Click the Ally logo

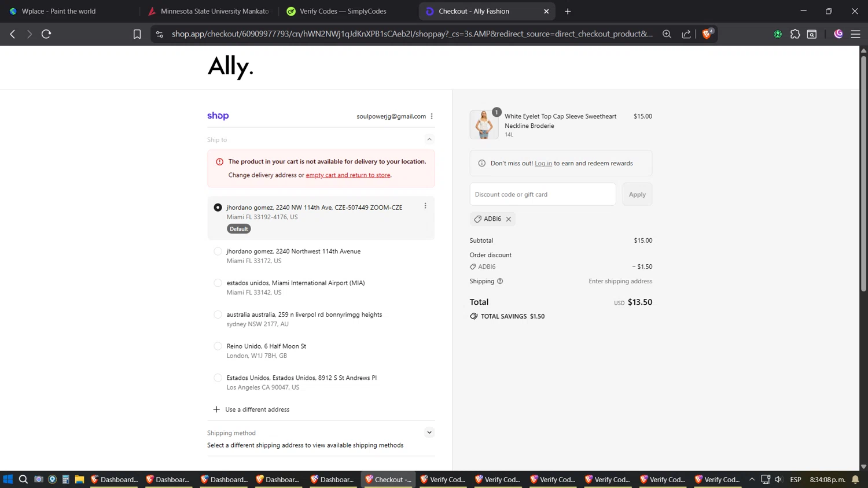230,67
